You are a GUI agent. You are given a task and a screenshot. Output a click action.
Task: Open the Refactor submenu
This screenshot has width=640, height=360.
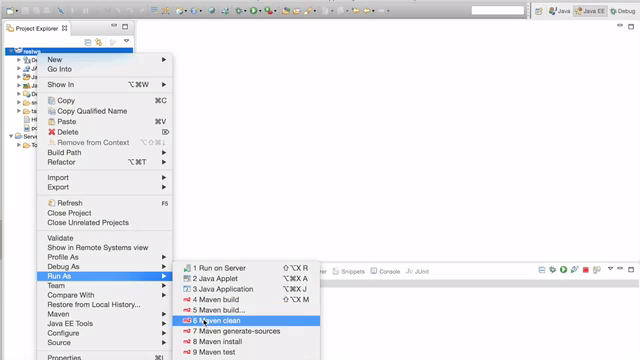104,162
